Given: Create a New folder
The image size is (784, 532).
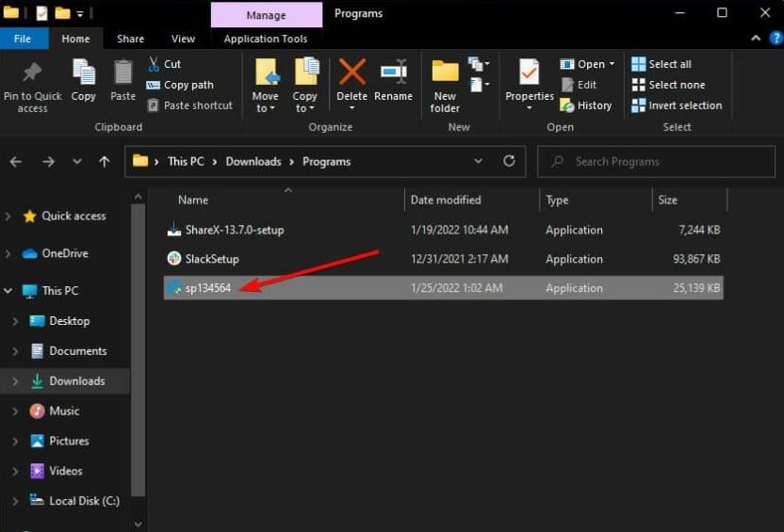Looking at the screenshot, I should [x=445, y=85].
